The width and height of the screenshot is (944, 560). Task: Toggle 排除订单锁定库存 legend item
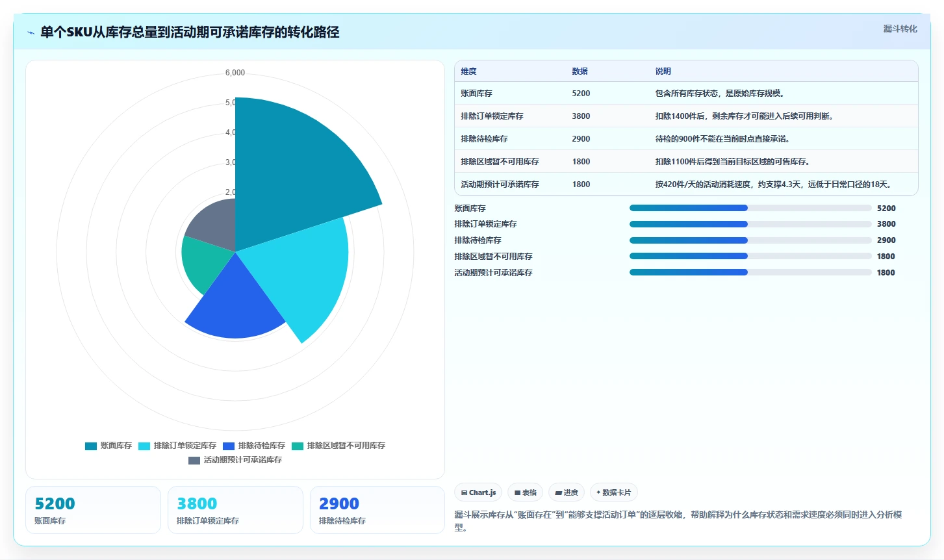pos(177,446)
